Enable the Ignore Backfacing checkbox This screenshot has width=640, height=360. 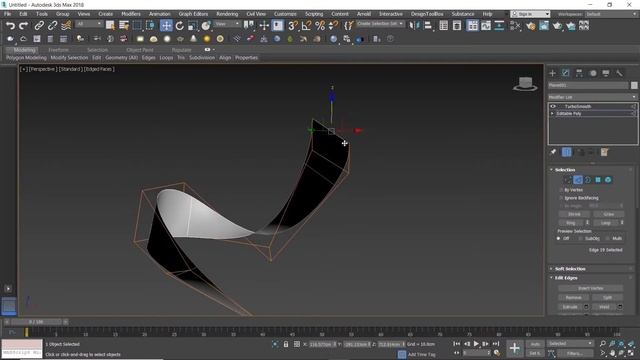click(561, 198)
